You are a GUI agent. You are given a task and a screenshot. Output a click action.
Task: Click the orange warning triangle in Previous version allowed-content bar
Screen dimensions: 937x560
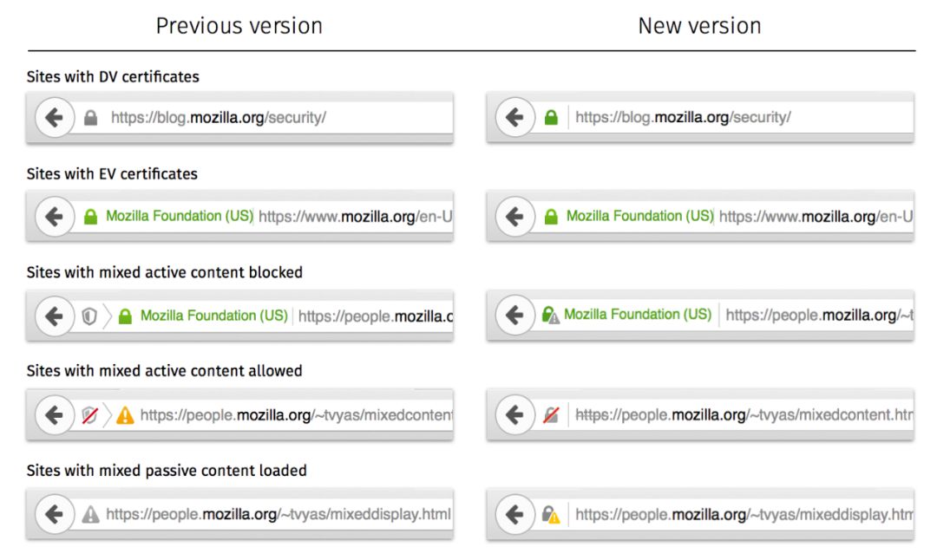coord(125,416)
